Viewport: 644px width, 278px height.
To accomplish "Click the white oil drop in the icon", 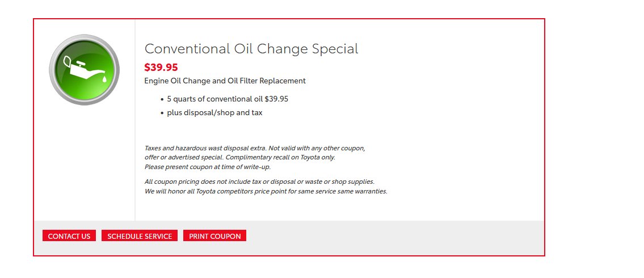I will [104, 78].
